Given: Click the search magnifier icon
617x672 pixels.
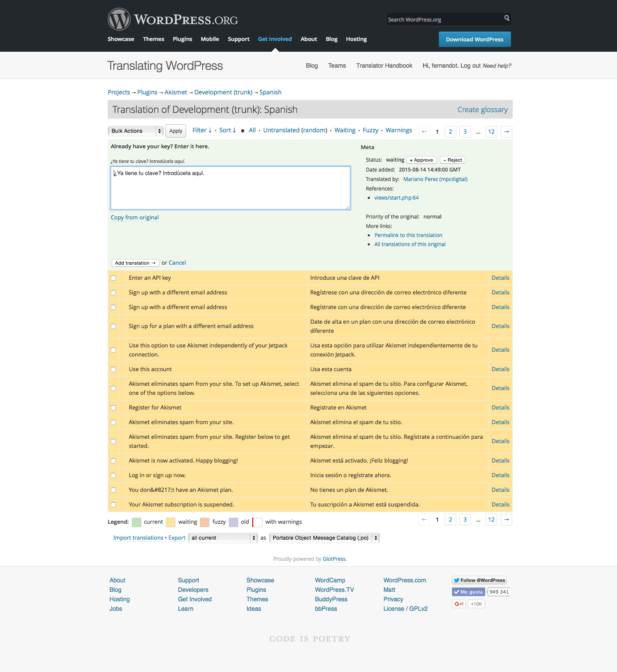Looking at the screenshot, I should (x=507, y=18).
